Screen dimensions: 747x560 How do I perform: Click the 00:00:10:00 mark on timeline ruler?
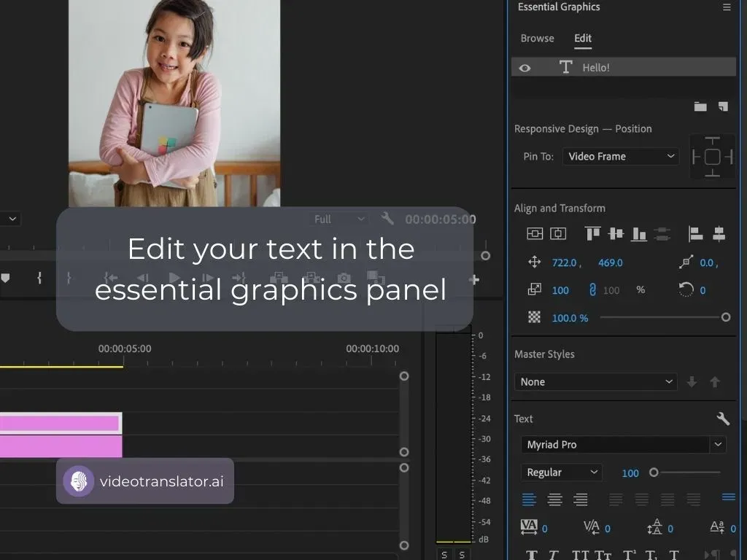372,349
